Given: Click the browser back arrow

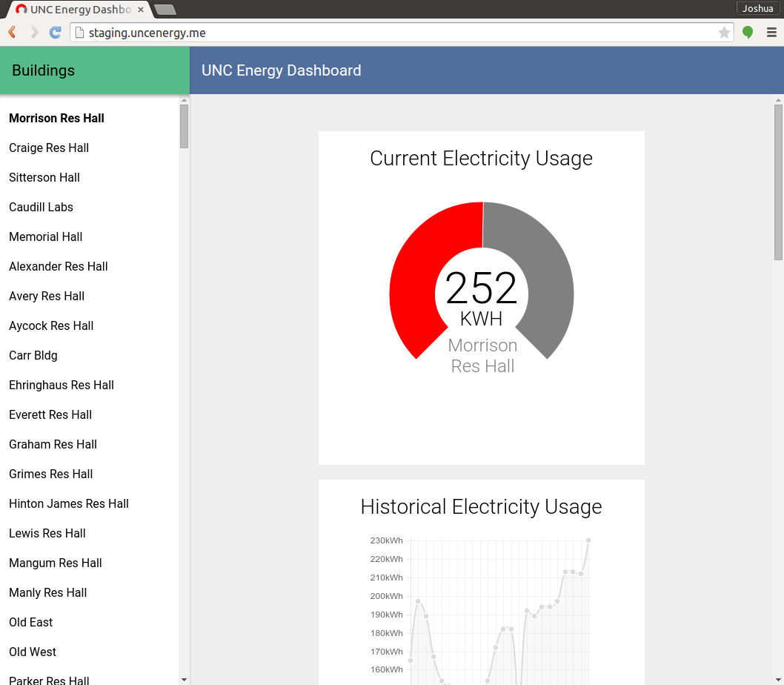Looking at the screenshot, I should 13,33.
